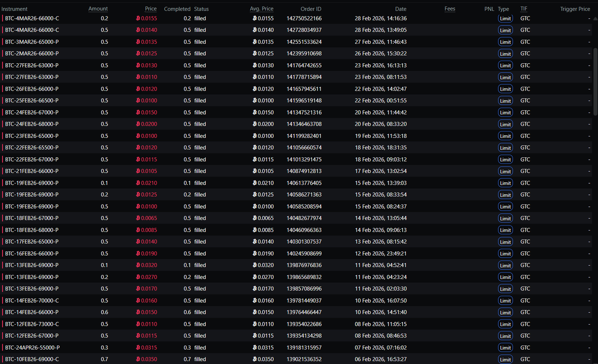598x364 pixels.
Task: Click Limit badge in BTC-24FEB26-68000-P row
Action: click(505, 124)
